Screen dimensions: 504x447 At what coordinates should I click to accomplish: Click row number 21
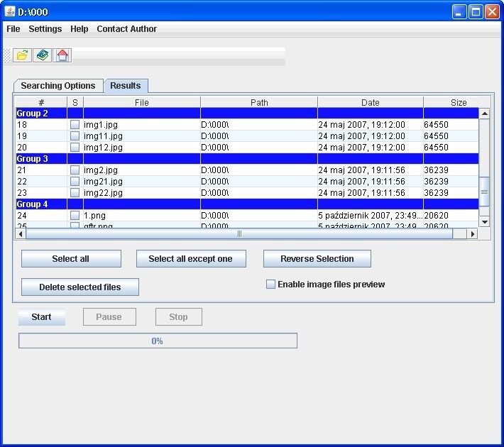pyautogui.click(x=22, y=170)
